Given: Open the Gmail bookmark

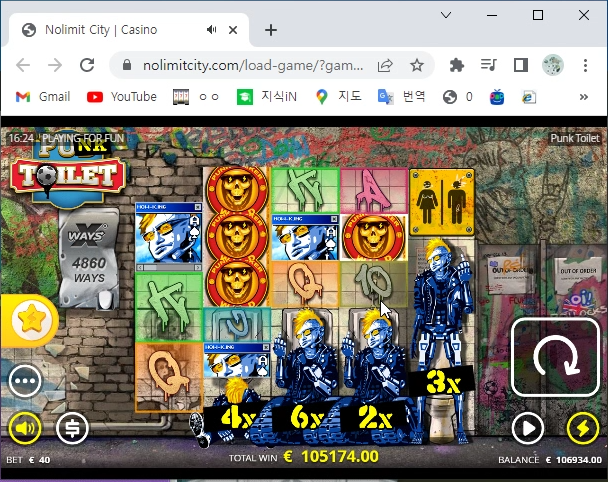Looking at the screenshot, I should (43, 97).
